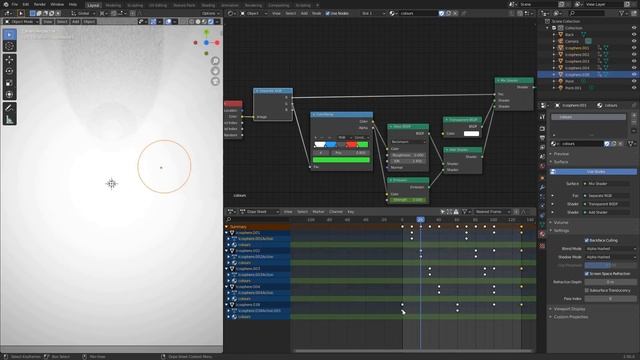Click the only-show-selected arrow icon in dope sheet
This screenshot has width=640, height=360.
442,211
